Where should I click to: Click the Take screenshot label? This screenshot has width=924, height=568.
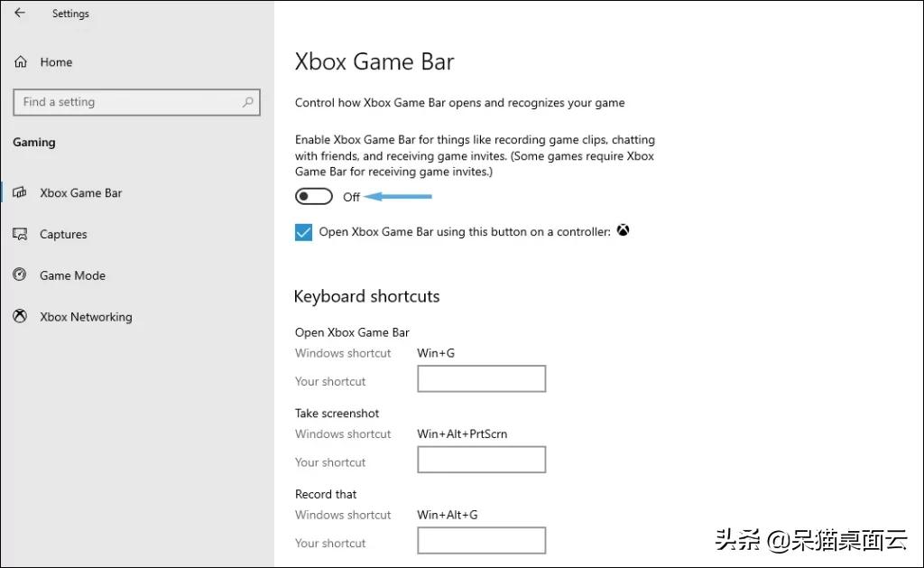tap(337, 413)
